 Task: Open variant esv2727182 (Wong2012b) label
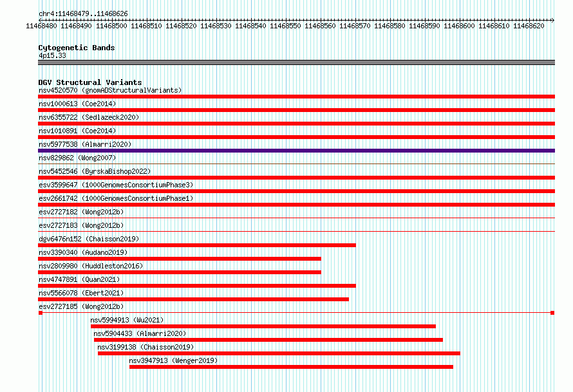[x=81, y=212]
